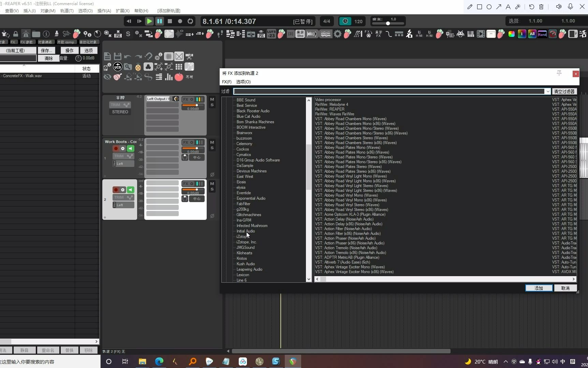This screenshot has width=588, height=368.
Task: Arm record on track 2
Action: [x=116, y=190]
